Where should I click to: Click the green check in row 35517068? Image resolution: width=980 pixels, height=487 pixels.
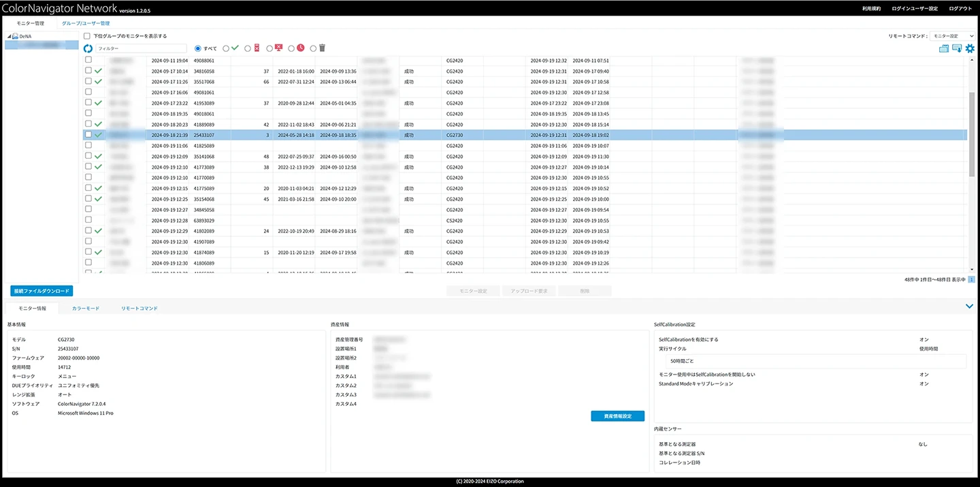[x=99, y=82]
